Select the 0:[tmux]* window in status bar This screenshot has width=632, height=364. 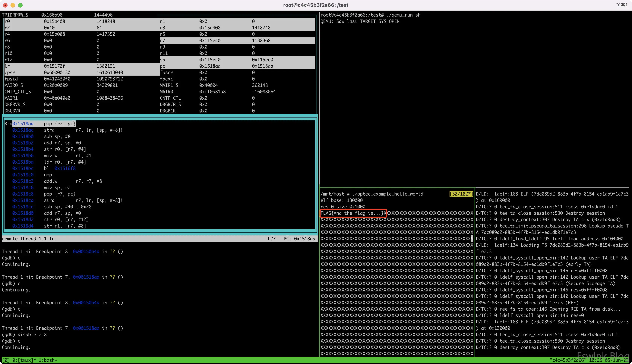click(24, 360)
